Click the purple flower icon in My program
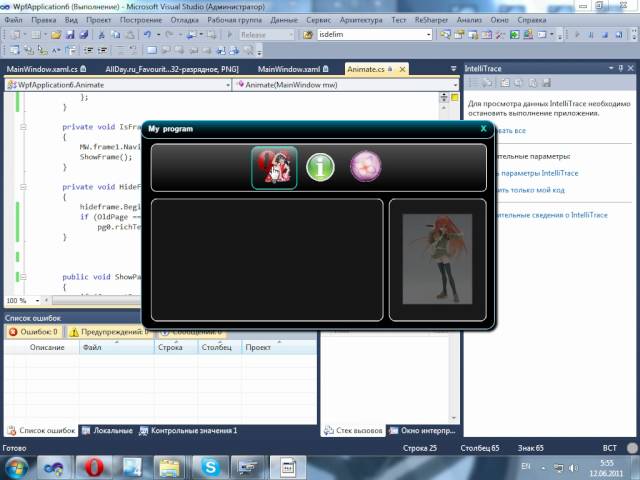The width and height of the screenshot is (640, 480). pos(366,166)
